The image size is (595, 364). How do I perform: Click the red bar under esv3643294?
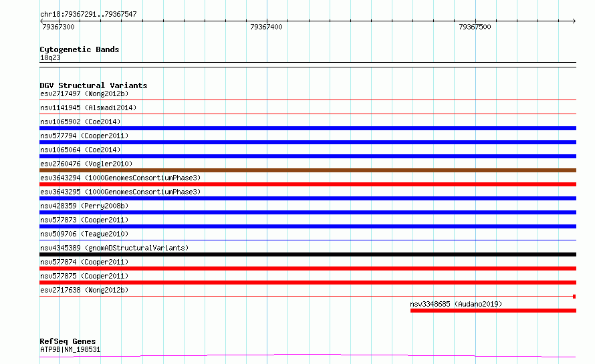(x=308, y=184)
